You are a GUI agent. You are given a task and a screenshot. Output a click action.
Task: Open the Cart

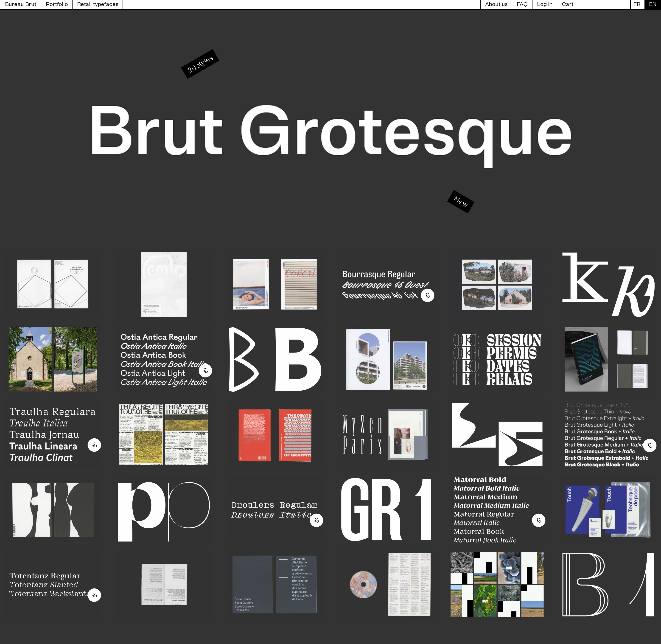pyautogui.click(x=567, y=4)
